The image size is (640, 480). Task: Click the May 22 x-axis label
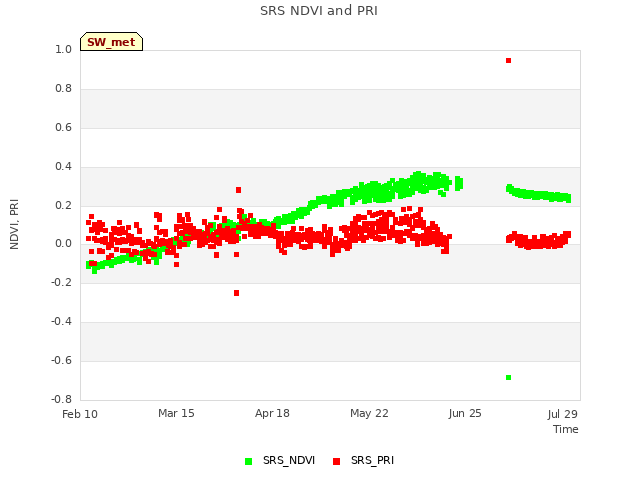[369, 413]
